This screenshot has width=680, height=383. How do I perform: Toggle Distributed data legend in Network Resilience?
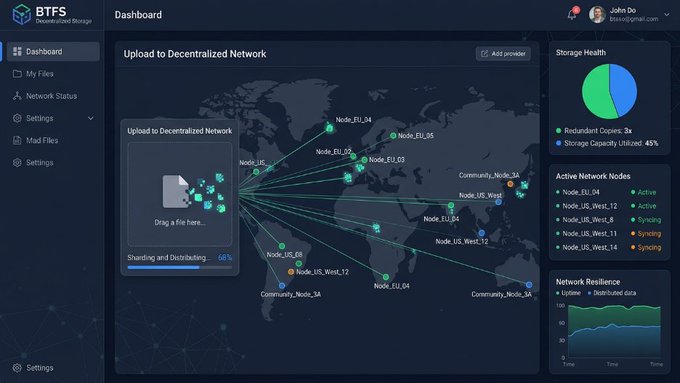[x=612, y=293]
